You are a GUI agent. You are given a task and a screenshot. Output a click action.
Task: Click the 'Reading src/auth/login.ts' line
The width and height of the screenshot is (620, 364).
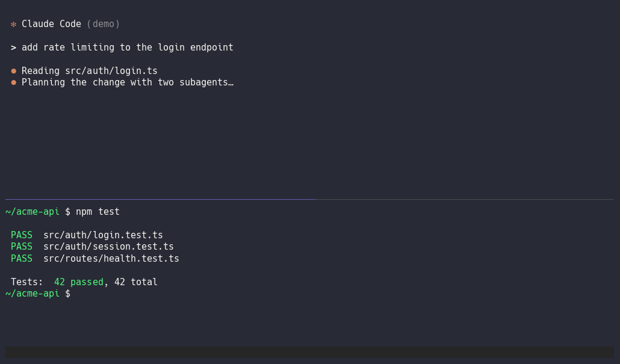pyautogui.click(x=89, y=71)
